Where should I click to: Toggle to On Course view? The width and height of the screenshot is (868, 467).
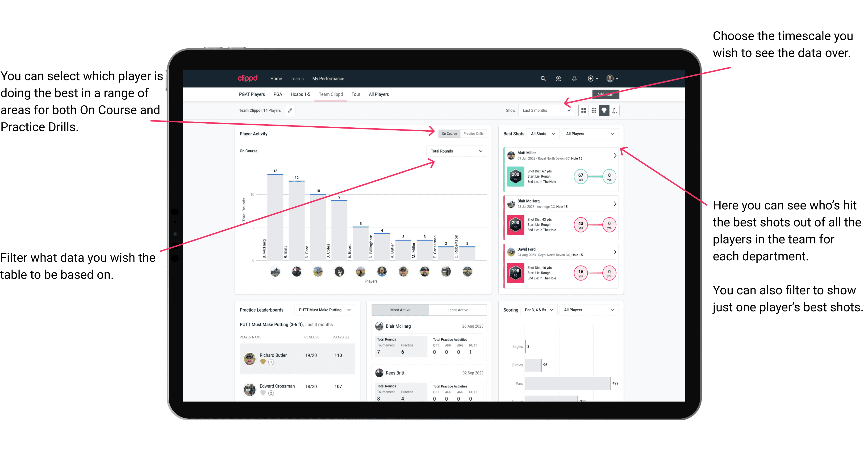tap(450, 133)
